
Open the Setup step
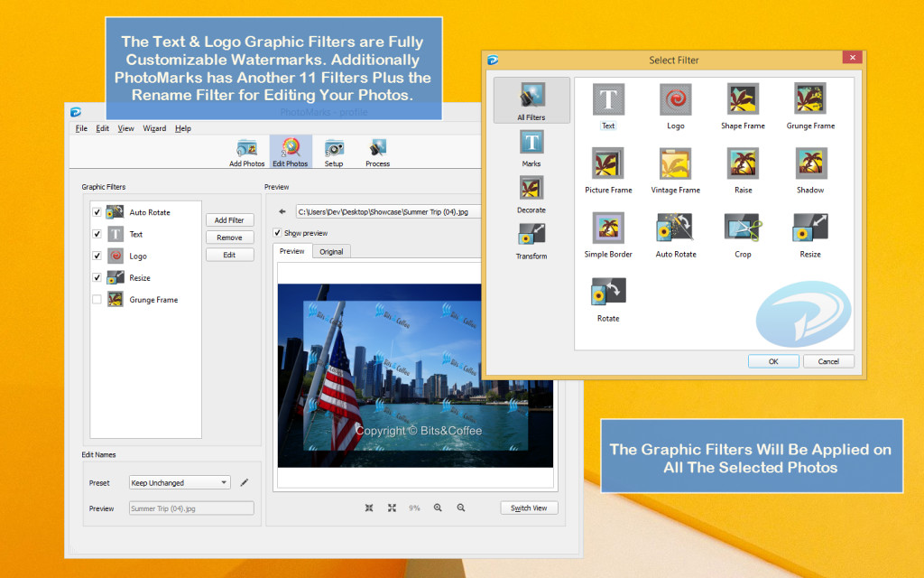pyautogui.click(x=334, y=153)
